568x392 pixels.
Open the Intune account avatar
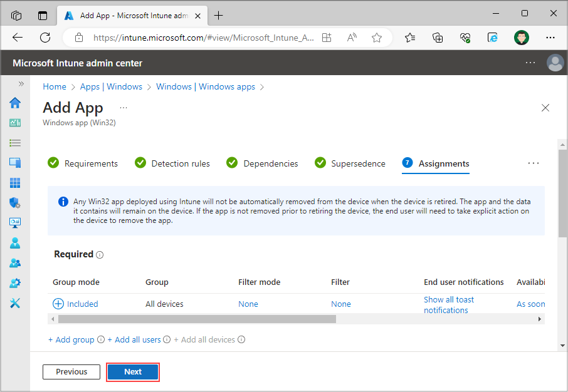(555, 63)
